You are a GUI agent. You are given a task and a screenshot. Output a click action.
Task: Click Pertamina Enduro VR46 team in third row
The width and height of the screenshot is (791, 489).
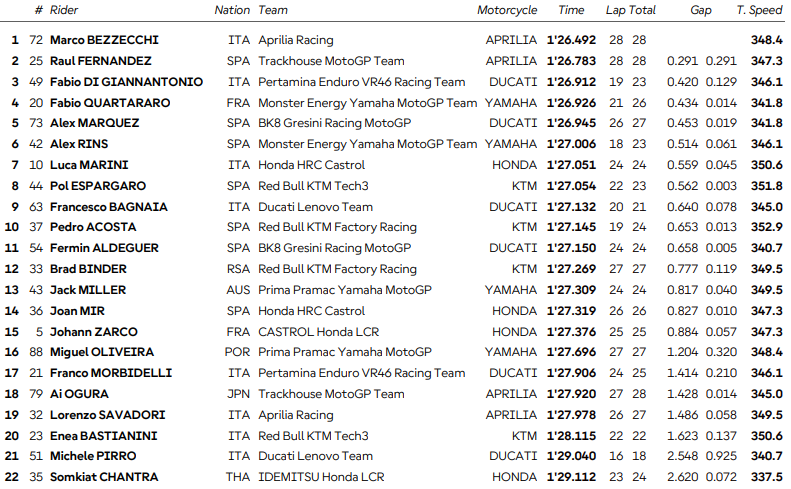tap(361, 82)
